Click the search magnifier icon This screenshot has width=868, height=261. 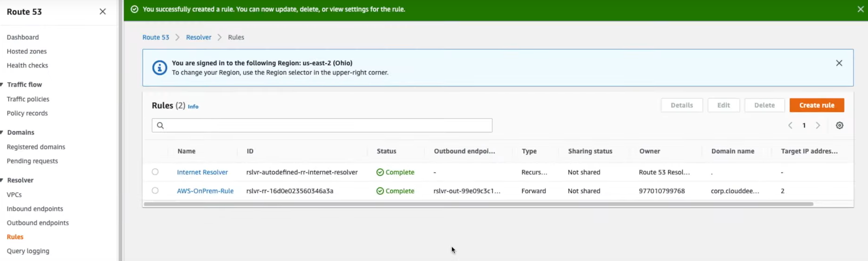(160, 126)
